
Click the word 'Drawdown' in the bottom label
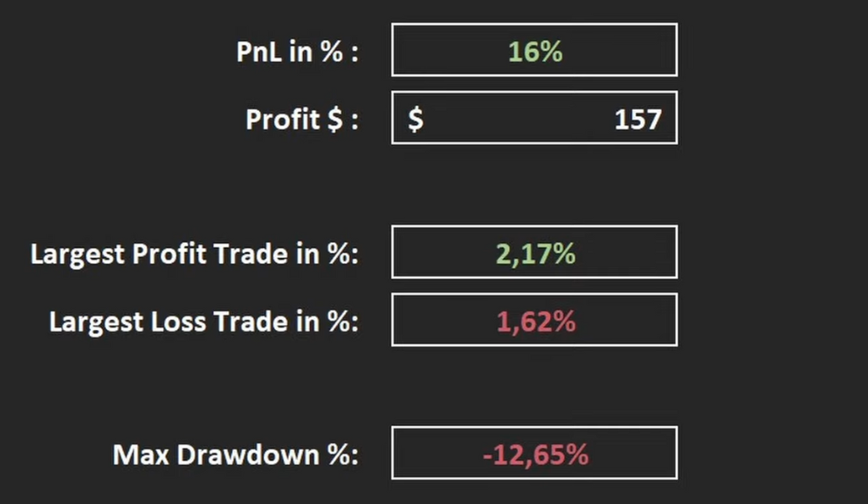[x=248, y=455]
